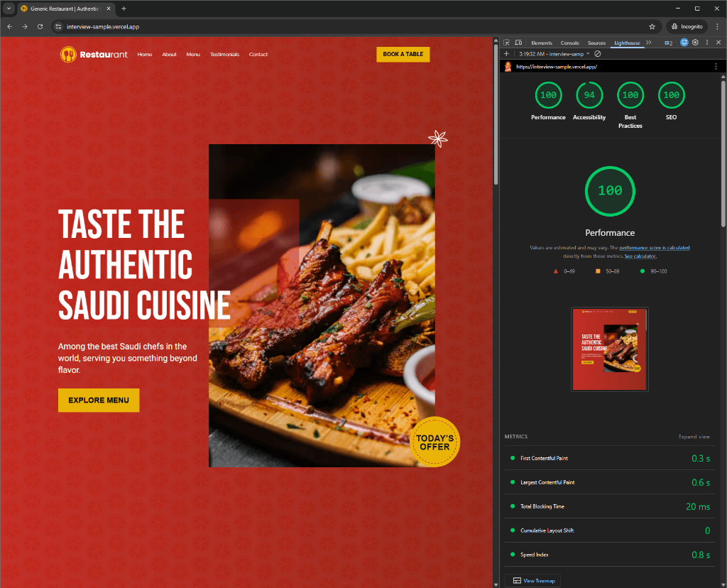The image size is (727, 588).
Task: Click the plus icon to start new Lighthouse audit
Action: (x=506, y=54)
